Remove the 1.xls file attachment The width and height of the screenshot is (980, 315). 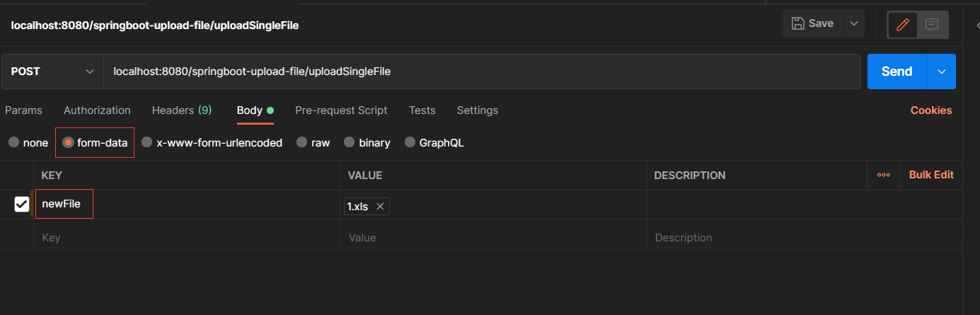click(380, 207)
